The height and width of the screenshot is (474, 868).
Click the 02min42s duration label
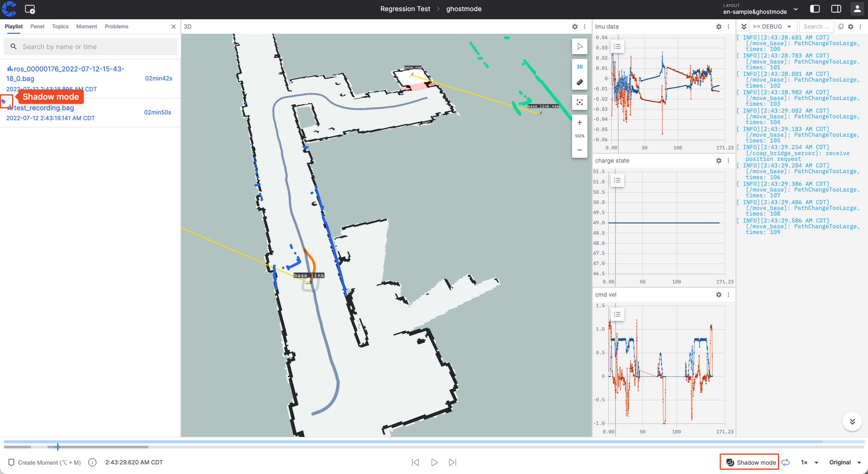[x=158, y=78]
